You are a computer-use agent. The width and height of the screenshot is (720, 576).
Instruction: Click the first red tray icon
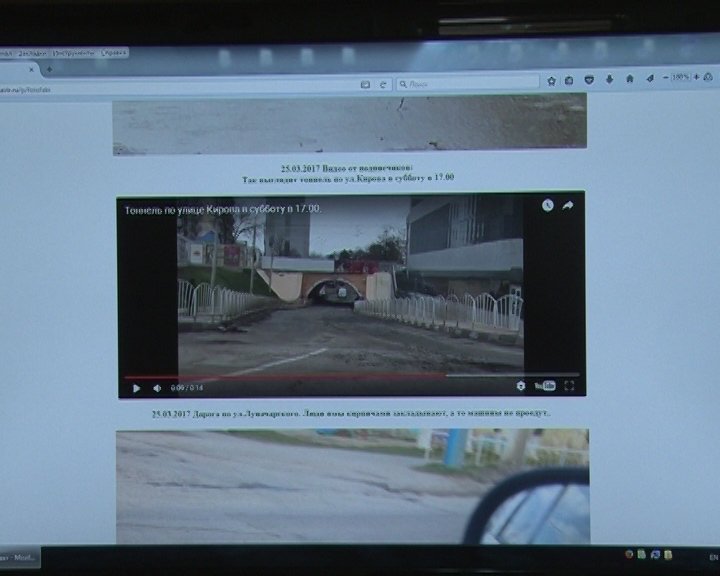click(x=629, y=554)
